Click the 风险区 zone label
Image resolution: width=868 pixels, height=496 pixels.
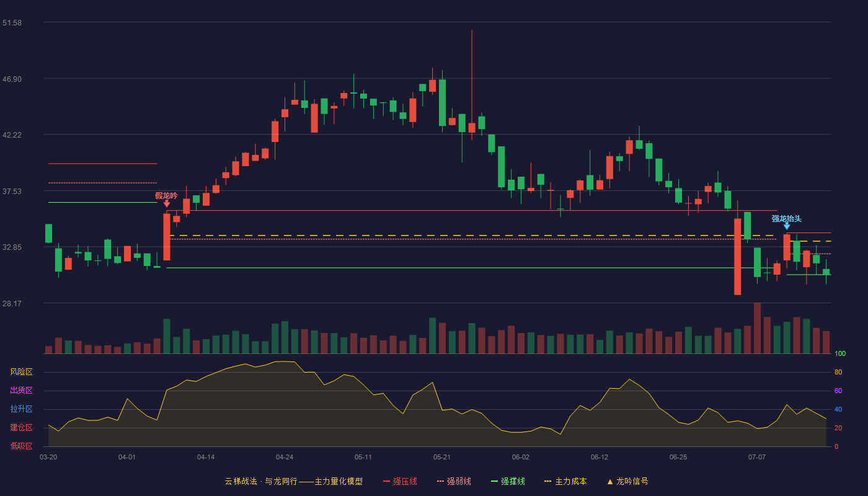point(21,372)
